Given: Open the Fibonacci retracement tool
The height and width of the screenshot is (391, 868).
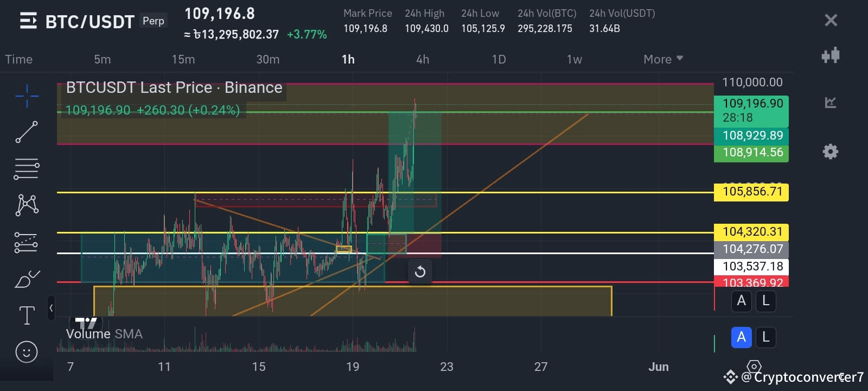Looking at the screenshot, I should click(x=27, y=168).
